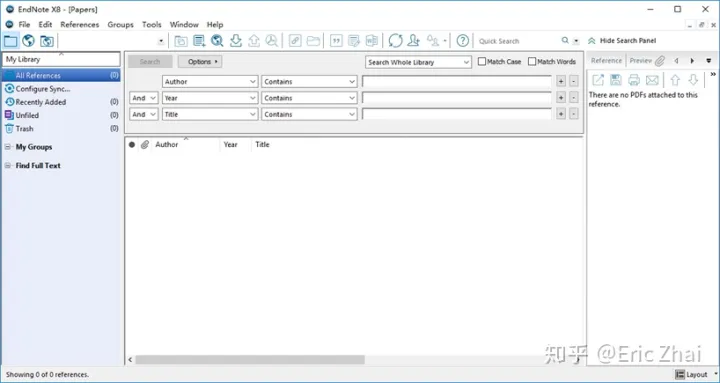Open the Search Whole Library dropdown
Screen dimensions: 720x383
click(x=418, y=62)
